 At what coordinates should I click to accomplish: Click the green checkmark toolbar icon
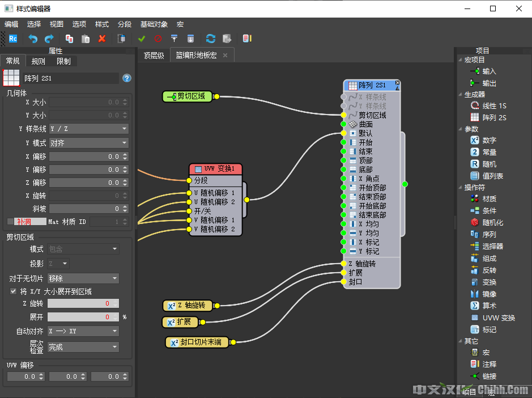click(x=142, y=39)
